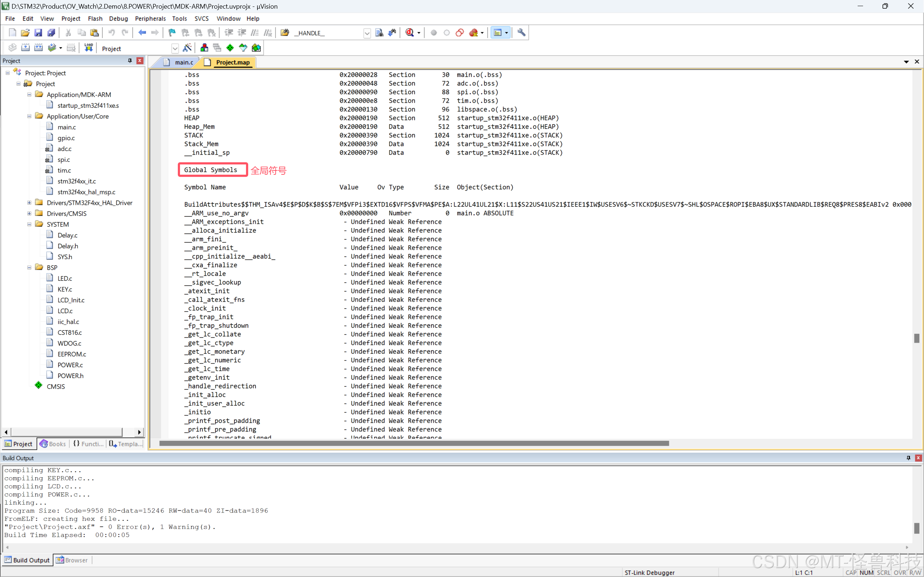The width and height of the screenshot is (924, 577).
Task: Toggle the bookmark flag on current line
Action: coord(172,33)
